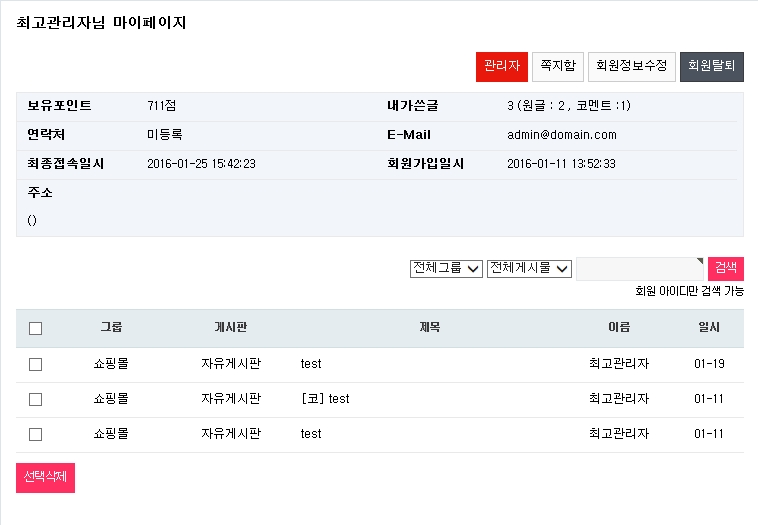
Task: Open the bottom test post link
Action: pos(311,434)
